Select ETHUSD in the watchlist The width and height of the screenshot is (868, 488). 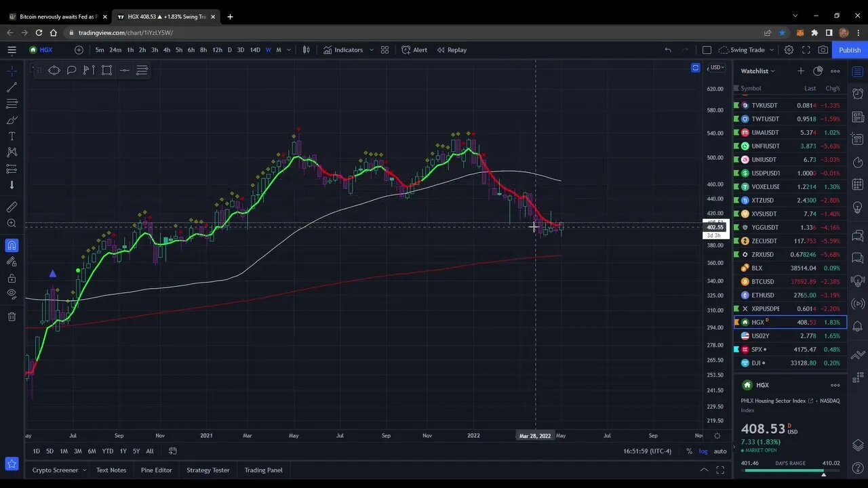(x=790, y=295)
